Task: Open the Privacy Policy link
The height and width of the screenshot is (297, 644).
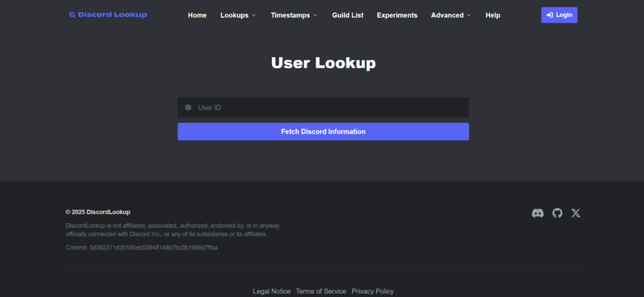Action: [372, 291]
